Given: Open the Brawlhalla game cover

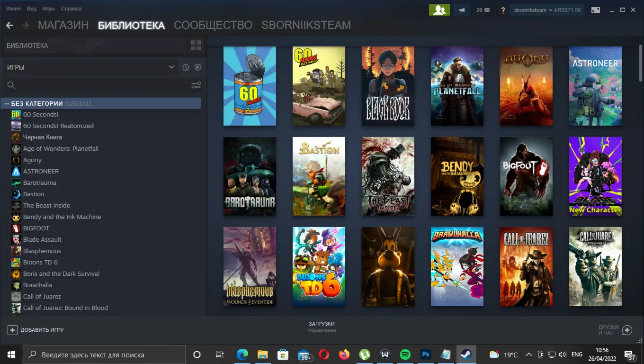Looking at the screenshot, I should [457, 266].
